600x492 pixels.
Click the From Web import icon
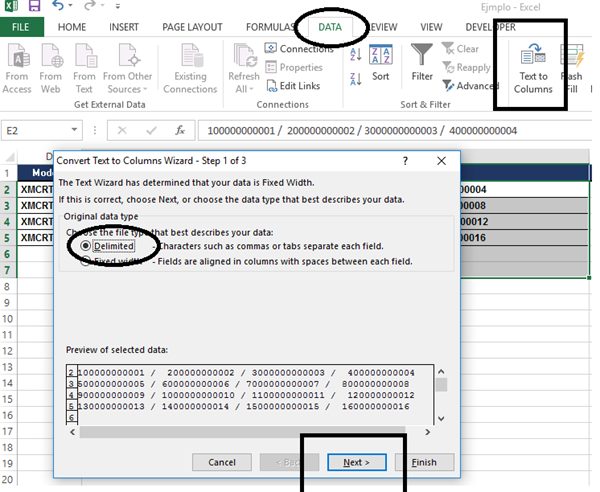51,68
